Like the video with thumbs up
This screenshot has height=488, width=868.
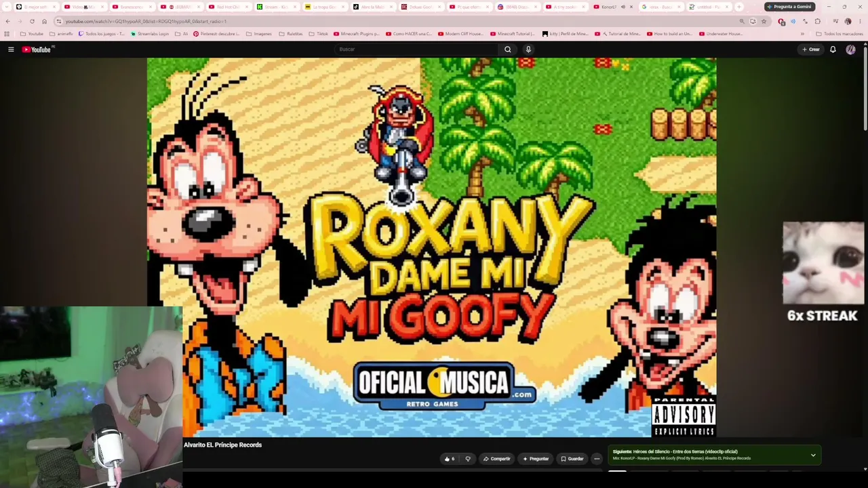(450, 459)
